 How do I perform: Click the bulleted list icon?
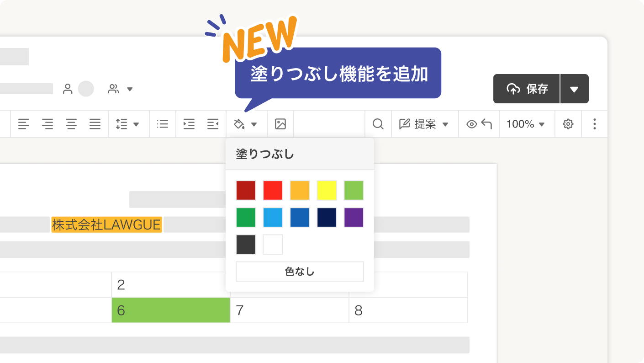pos(163,124)
